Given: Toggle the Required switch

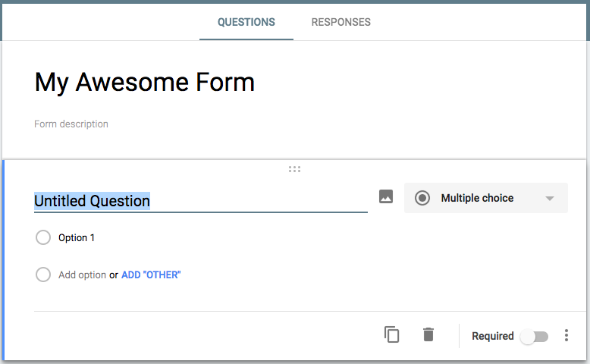Looking at the screenshot, I should 534,337.
